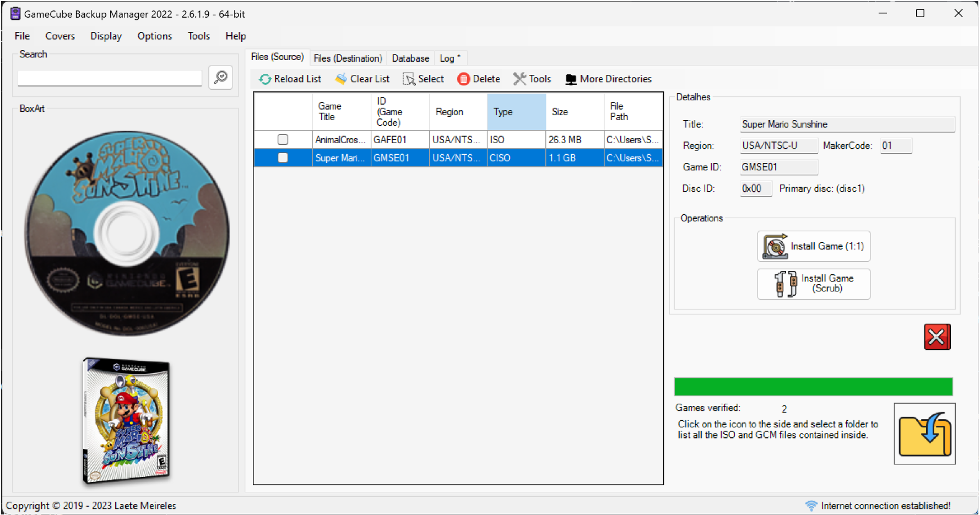The width and height of the screenshot is (980, 515).
Task: Tick the Animal Crossing row checkbox
Action: coord(283,140)
